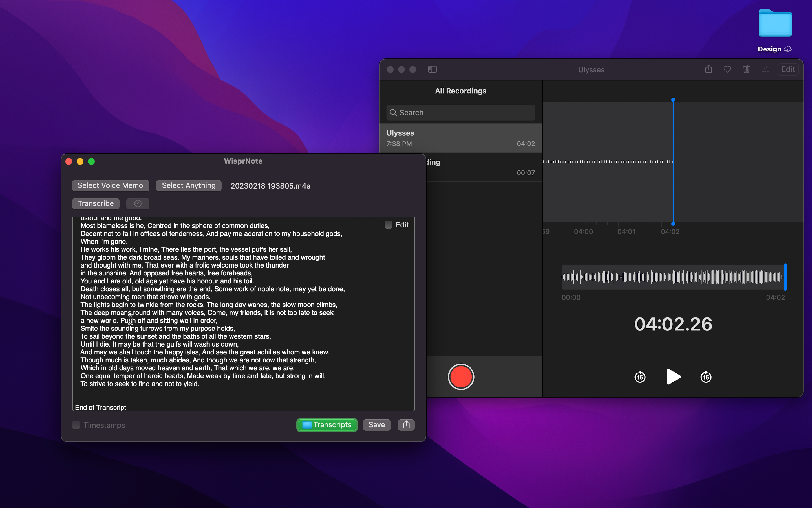Select the 00:07 recording in the list
Viewport: 812px width, 508px height.
484,167
